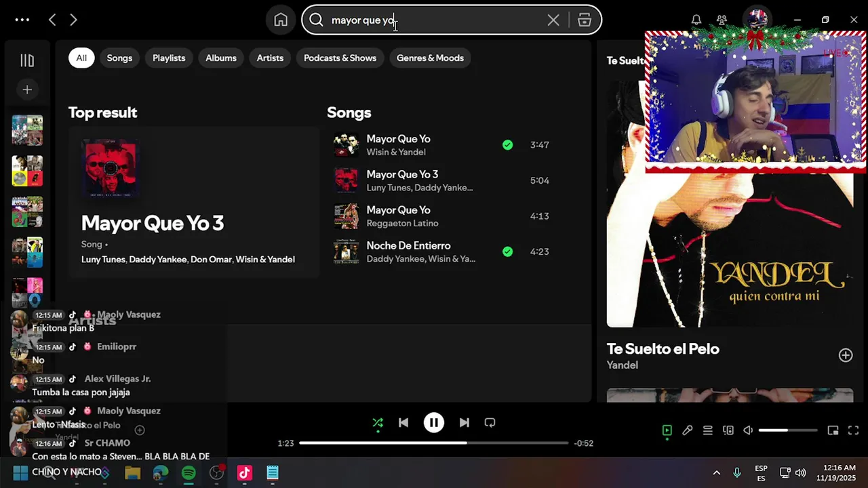This screenshot has width=868, height=488.
Task: Expand Your Library sidebar icon
Action: 27,60
